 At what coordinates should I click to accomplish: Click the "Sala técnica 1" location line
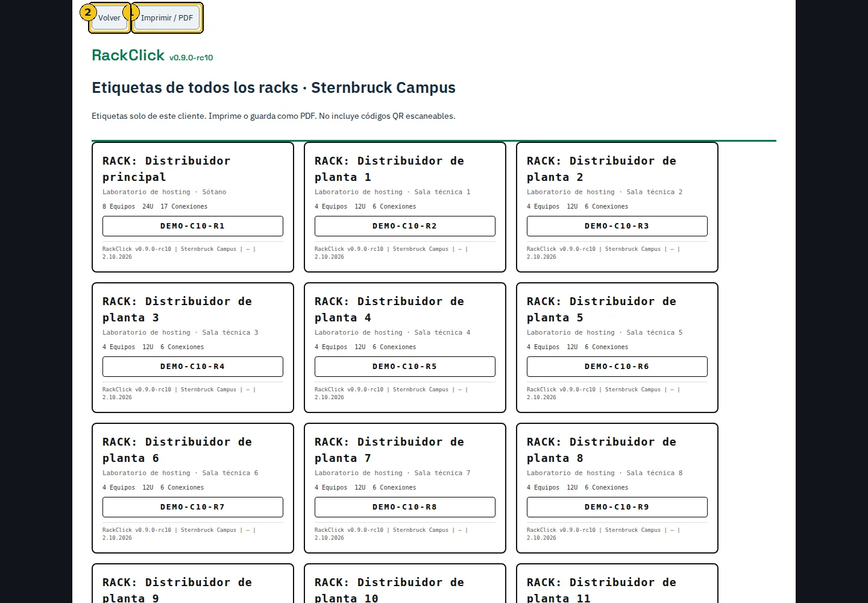[392, 192]
